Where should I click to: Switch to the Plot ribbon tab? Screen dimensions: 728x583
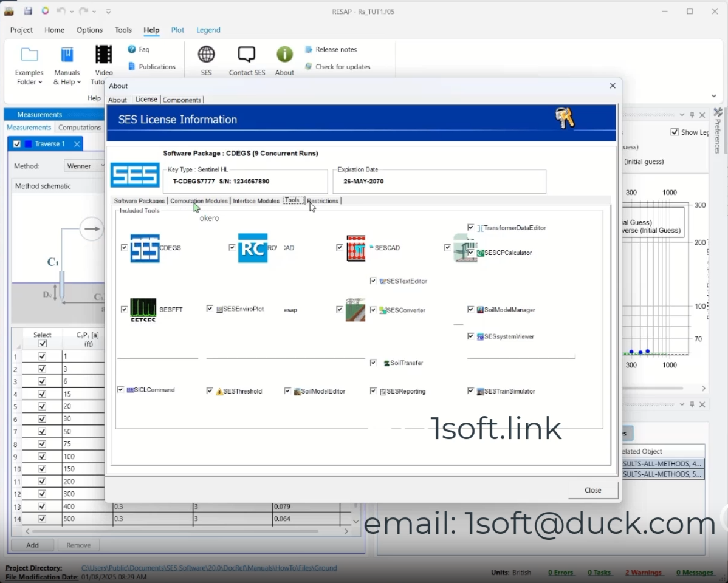click(x=177, y=30)
